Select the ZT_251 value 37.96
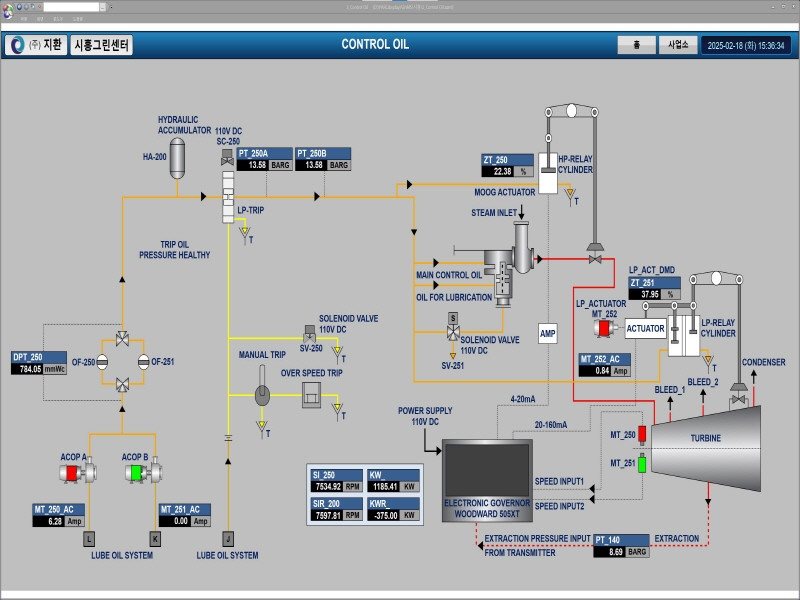The height and width of the screenshot is (600, 800). tap(644, 294)
